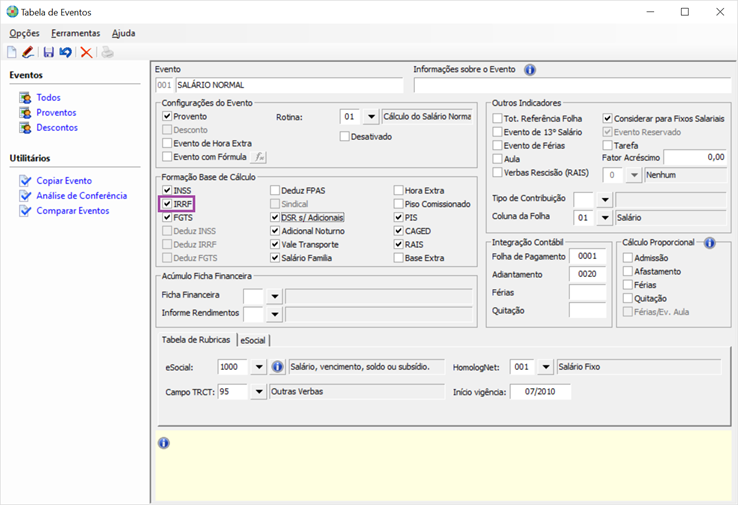Open the Ferramentas menu
The width and height of the screenshot is (738, 505).
click(x=76, y=33)
